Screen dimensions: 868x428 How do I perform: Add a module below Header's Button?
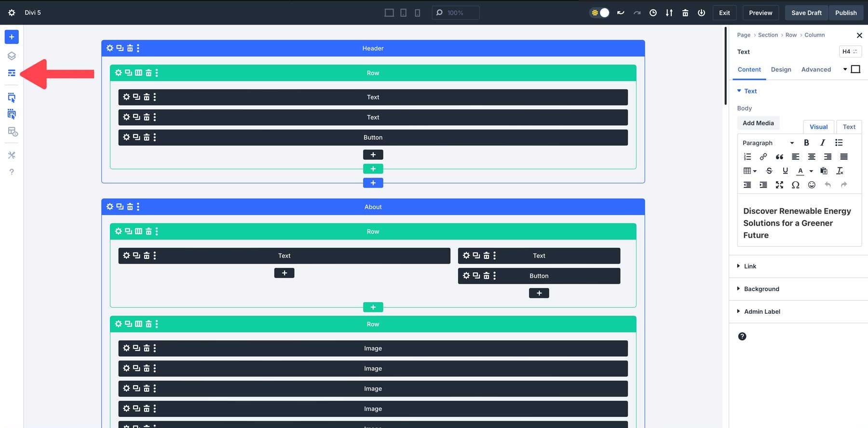(x=373, y=155)
